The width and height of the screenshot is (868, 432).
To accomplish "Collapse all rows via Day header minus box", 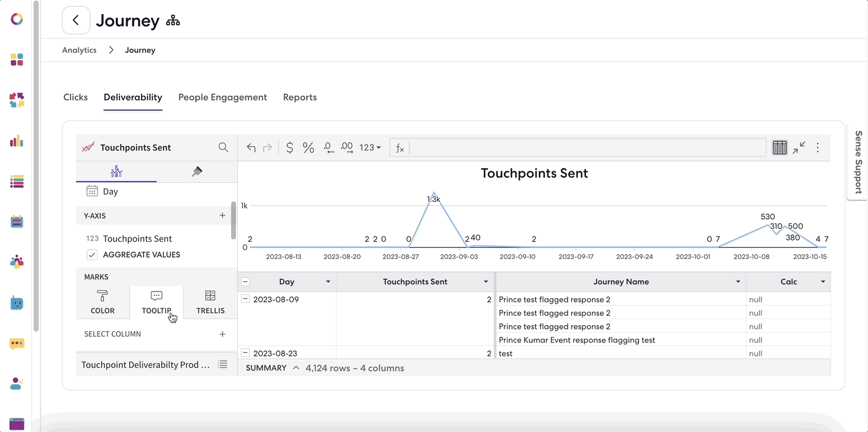I will [x=245, y=282].
